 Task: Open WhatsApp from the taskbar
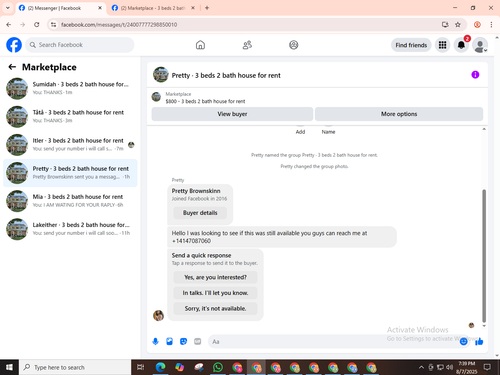pyautogui.click(x=218, y=367)
